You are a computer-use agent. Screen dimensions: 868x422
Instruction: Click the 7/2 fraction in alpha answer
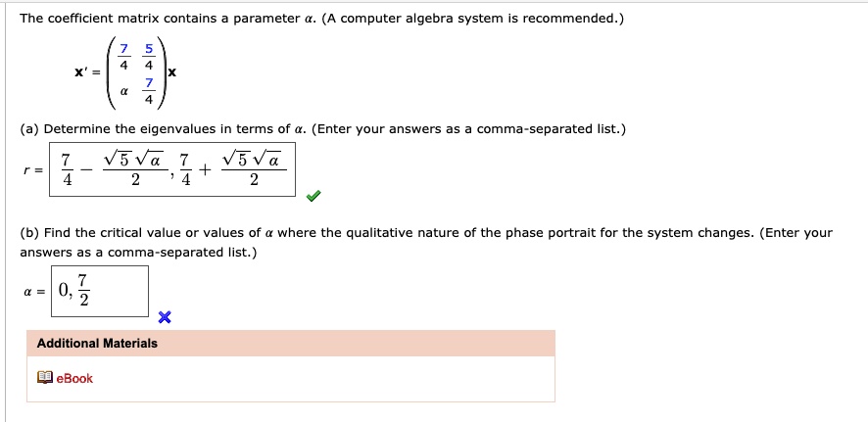83,291
